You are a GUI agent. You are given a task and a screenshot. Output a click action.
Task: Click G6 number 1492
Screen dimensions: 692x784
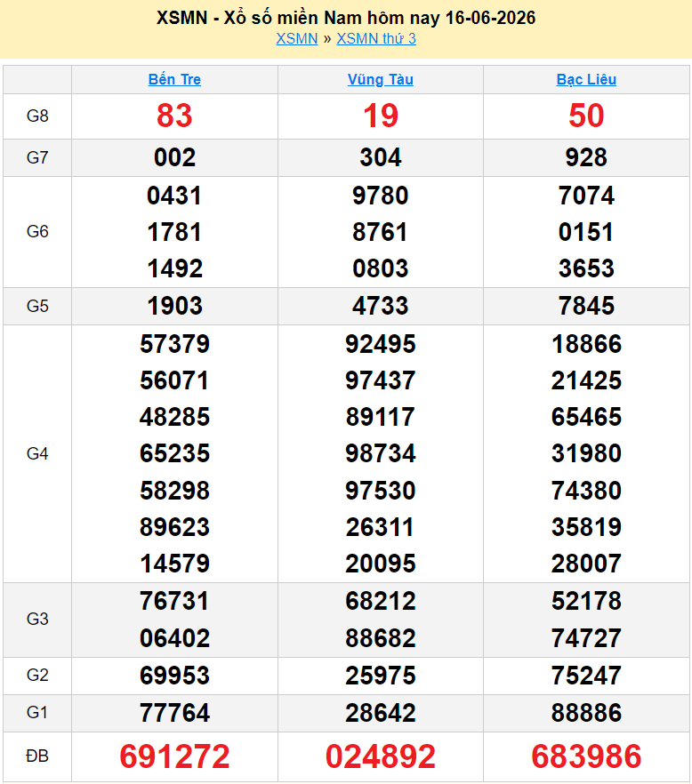[x=174, y=268]
